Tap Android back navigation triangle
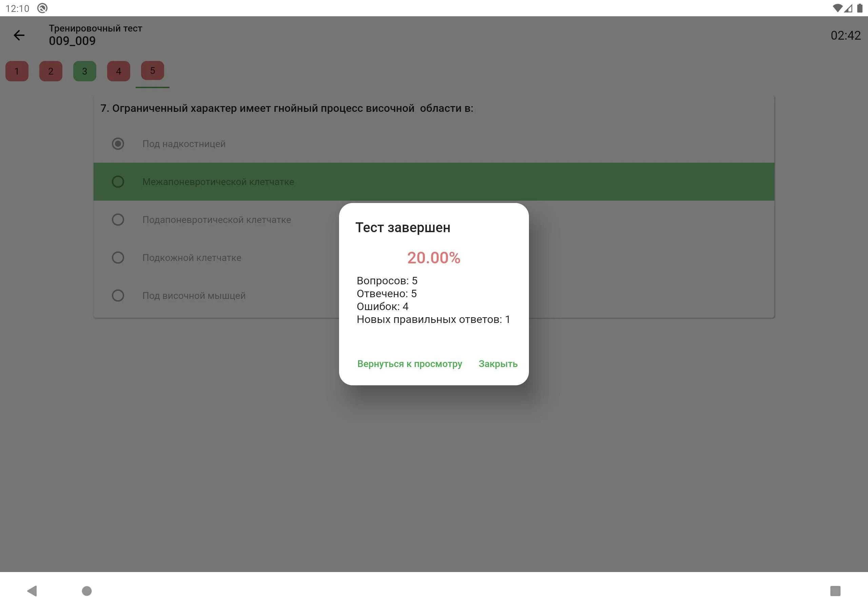Image resolution: width=868 pixels, height=610 pixels. (32, 591)
